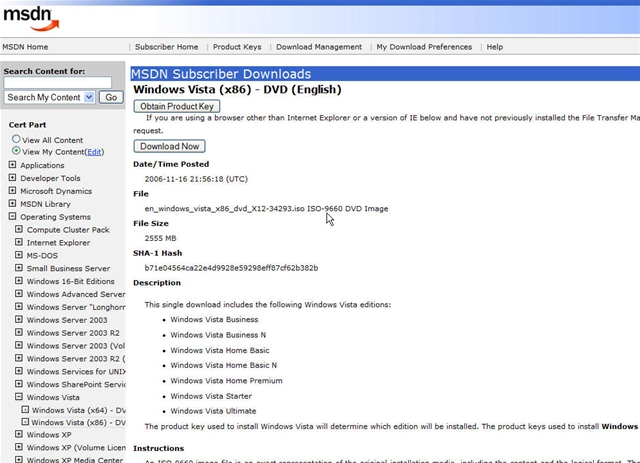Open the Help page
The width and height of the screenshot is (640, 463).
click(x=495, y=47)
